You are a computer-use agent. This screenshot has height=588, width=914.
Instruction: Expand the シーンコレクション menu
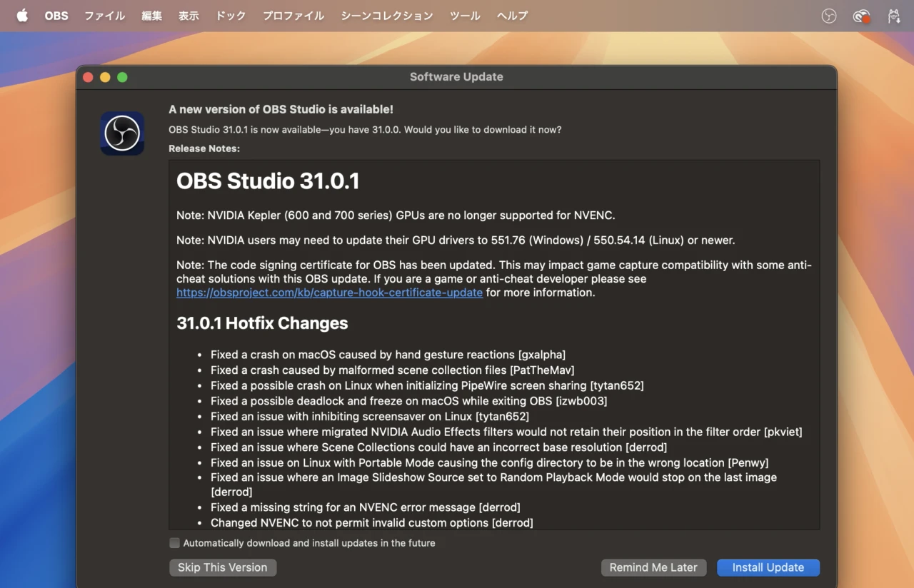coord(386,16)
